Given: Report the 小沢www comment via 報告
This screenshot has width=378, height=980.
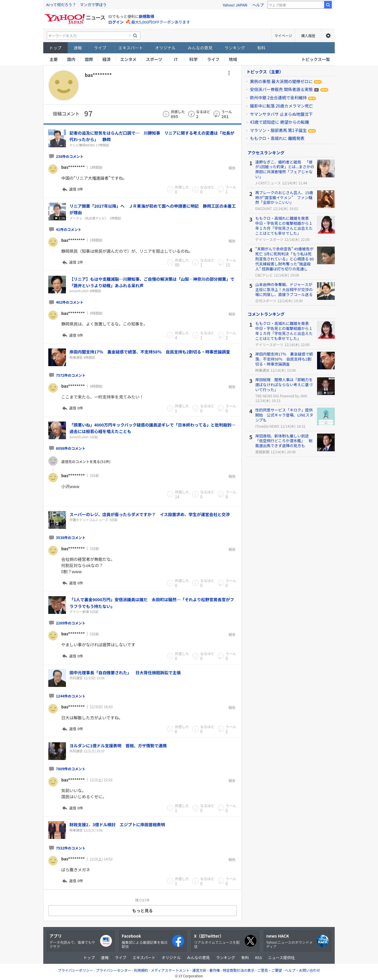Looking at the screenshot, I should pos(232,476).
